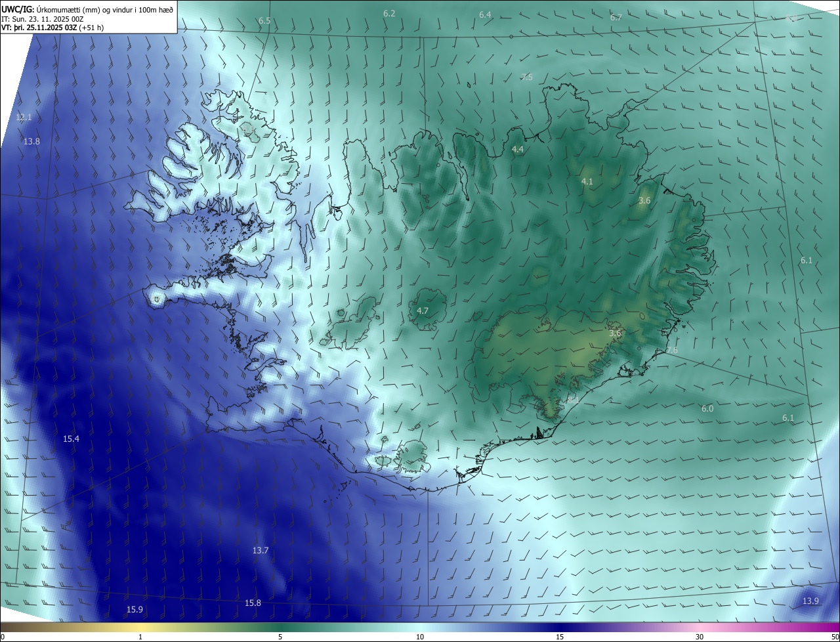This screenshot has width=840, height=642.
Task: Click the color scale tick label 30
Action: (x=700, y=637)
